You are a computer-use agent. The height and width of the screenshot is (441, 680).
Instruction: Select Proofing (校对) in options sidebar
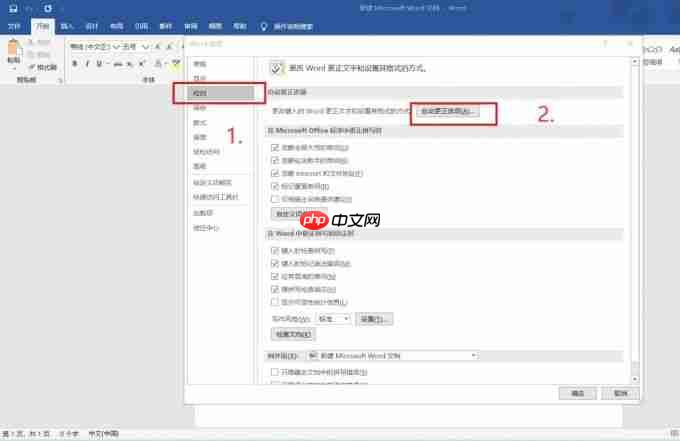point(221,93)
